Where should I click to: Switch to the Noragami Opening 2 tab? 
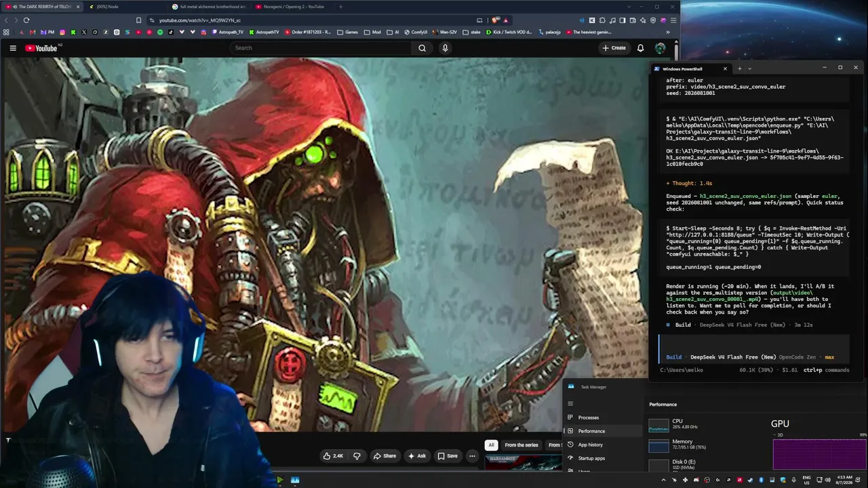click(x=292, y=7)
